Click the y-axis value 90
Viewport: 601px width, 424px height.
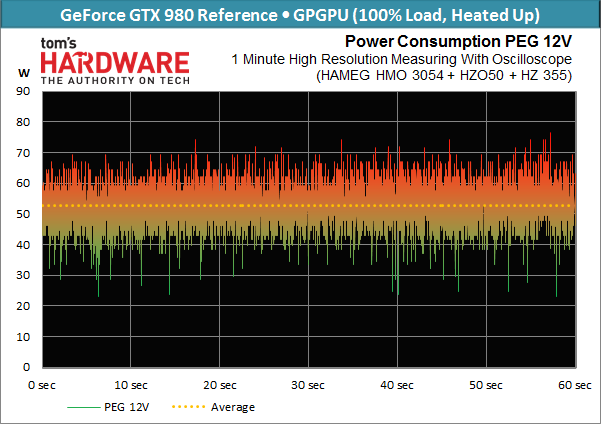pyautogui.click(x=23, y=91)
